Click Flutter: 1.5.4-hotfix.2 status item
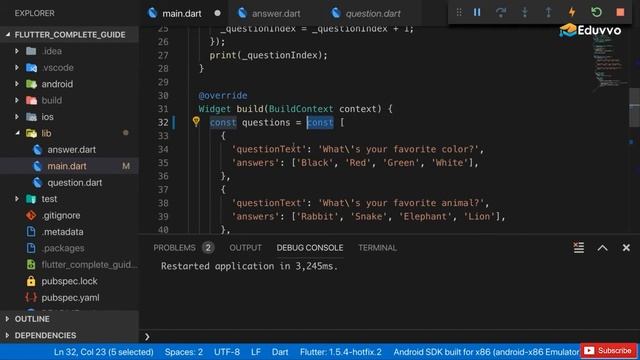The height and width of the screenshot is (360, 640). [341, 352]
